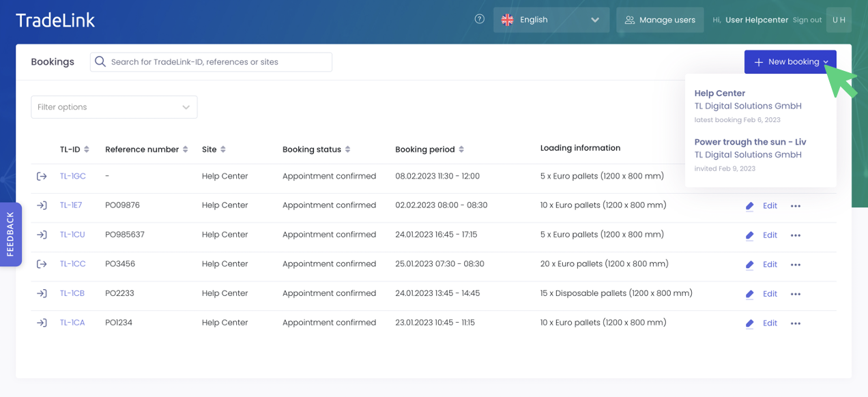Viewport: 868px width, 397px height.
Task: Open booking TL-1CC link
Action: tap(72, 264)
